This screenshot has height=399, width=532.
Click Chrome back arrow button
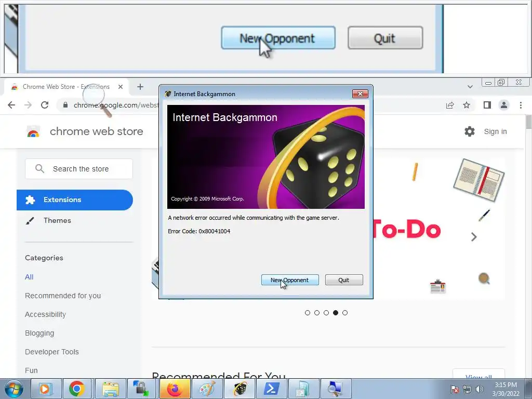coord(11,105)
